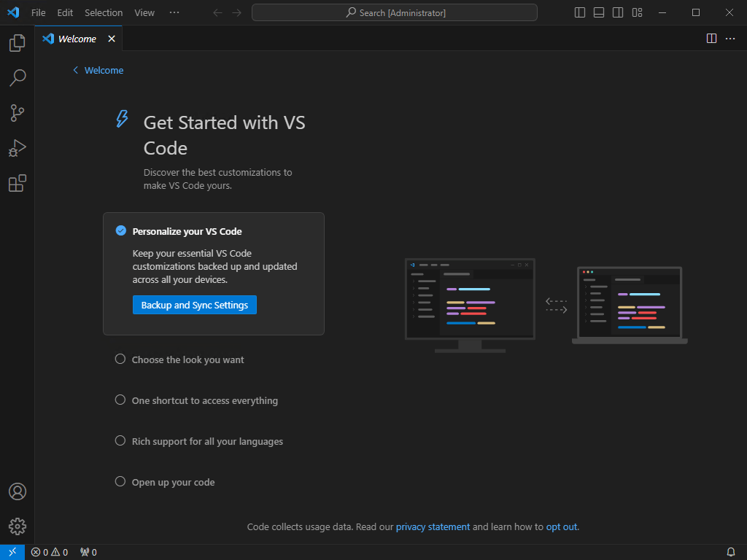Screen dimensions: 747x560
Task: Open the Run and Debug view
Action: pyautogui.click(x=18, y=148)
